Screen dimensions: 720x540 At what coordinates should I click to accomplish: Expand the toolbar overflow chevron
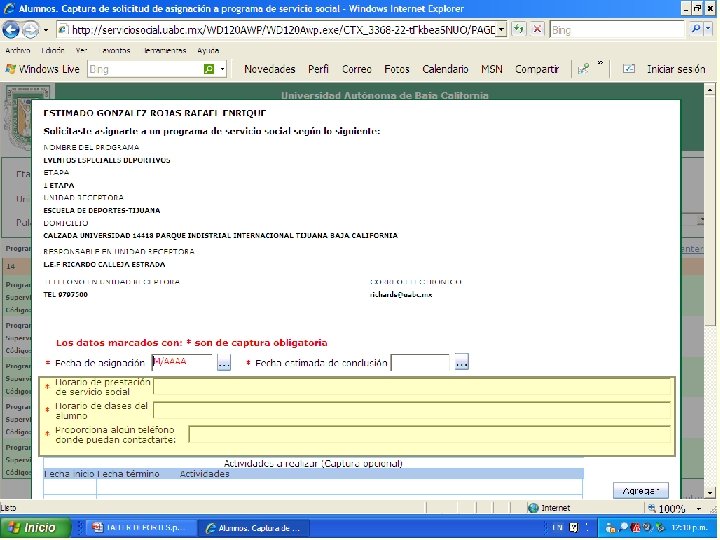(x=600, y=63)
